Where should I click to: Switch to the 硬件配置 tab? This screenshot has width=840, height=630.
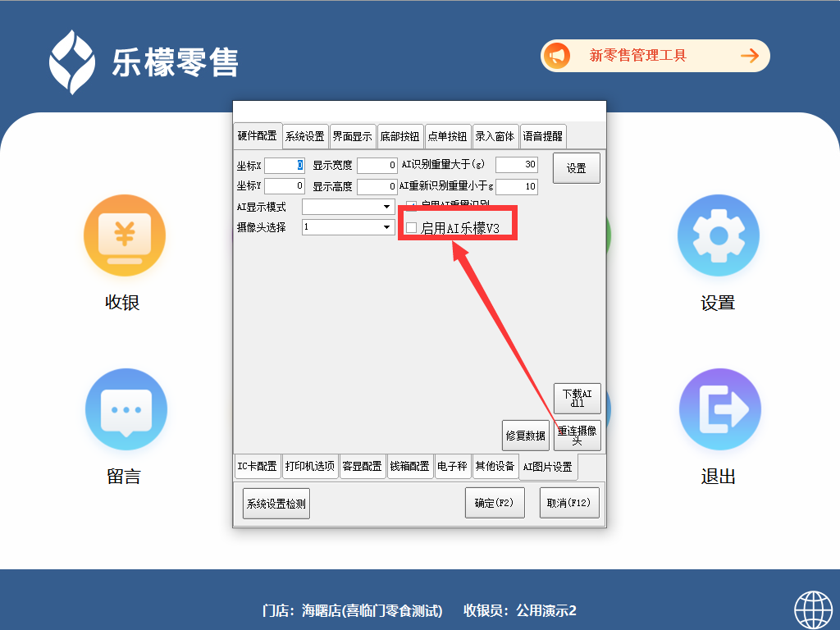tap(257, 135)
